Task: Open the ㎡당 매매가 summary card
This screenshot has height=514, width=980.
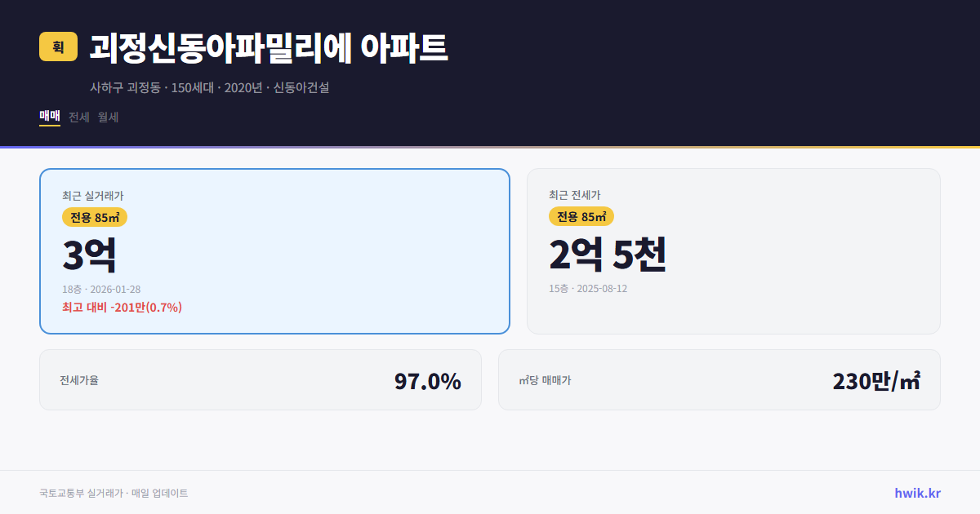Action: tap(719, 379)
